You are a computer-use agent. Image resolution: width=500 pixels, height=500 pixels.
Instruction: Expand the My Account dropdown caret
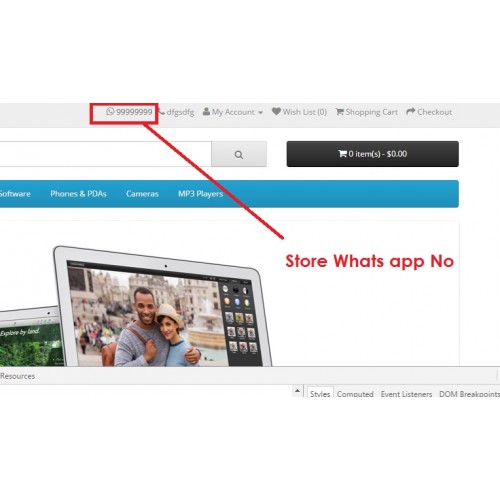point(260,113)
